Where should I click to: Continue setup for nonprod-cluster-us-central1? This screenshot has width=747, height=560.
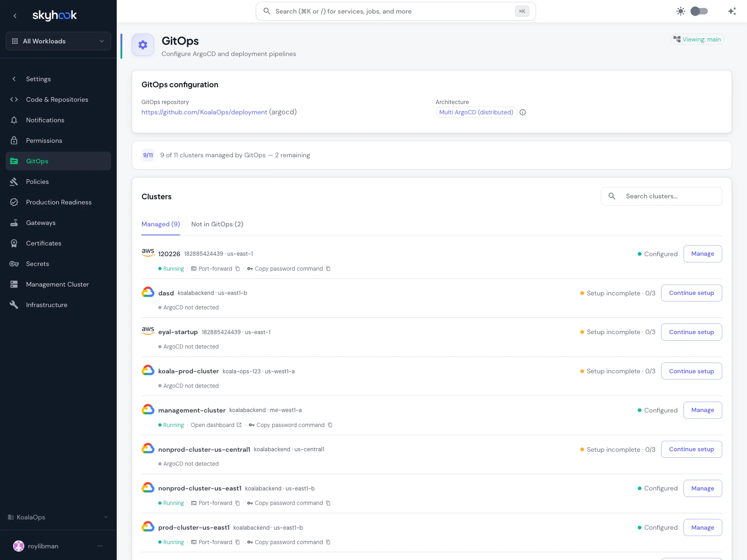pyautogui.click(x=691, y=449)
